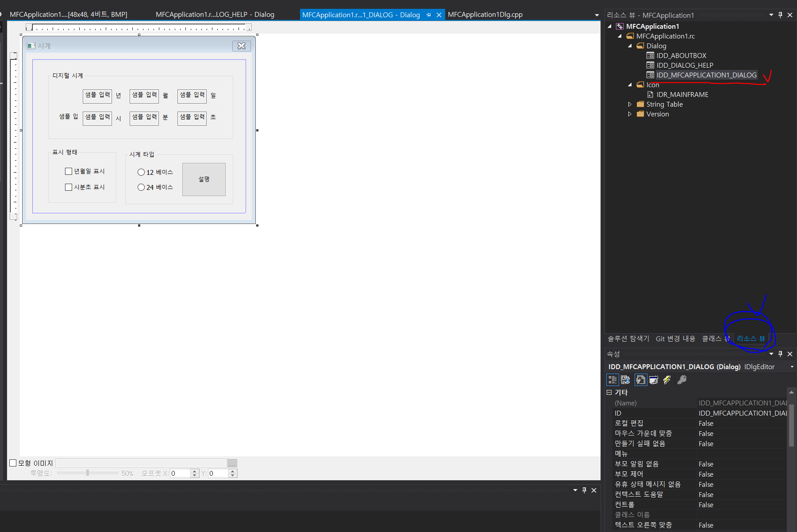
Task: Click the 설명 button in dialog
Action: point(204,179)
